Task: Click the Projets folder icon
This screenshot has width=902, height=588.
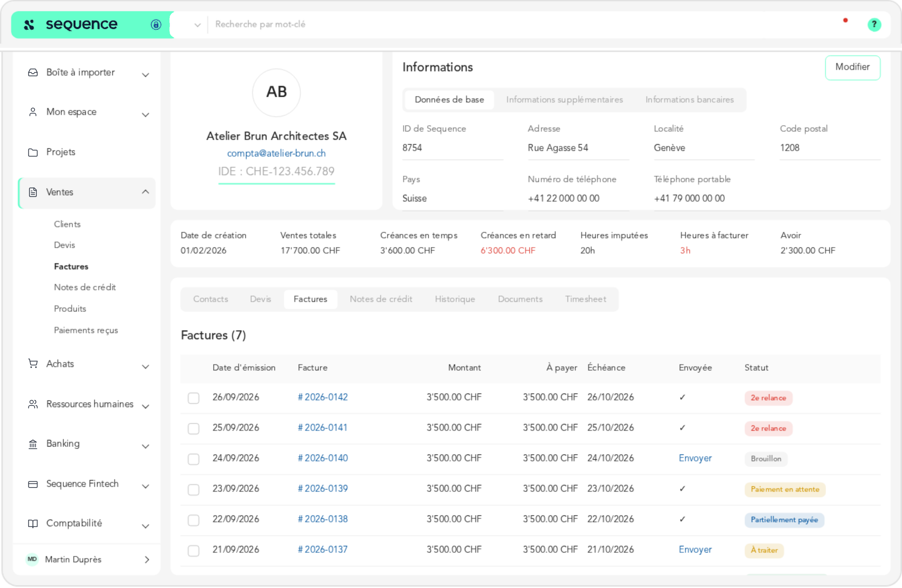Action: [x=33, y=152]
